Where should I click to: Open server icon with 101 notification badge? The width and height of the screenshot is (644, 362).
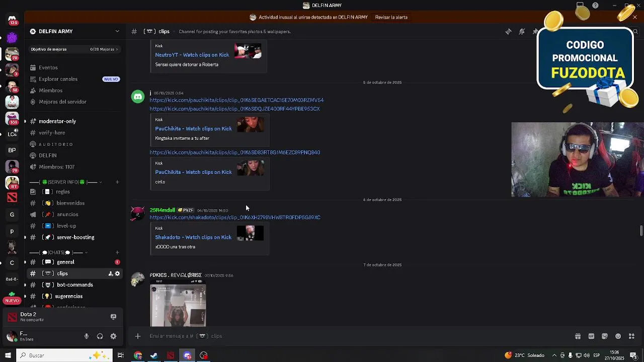coord(12,118)
